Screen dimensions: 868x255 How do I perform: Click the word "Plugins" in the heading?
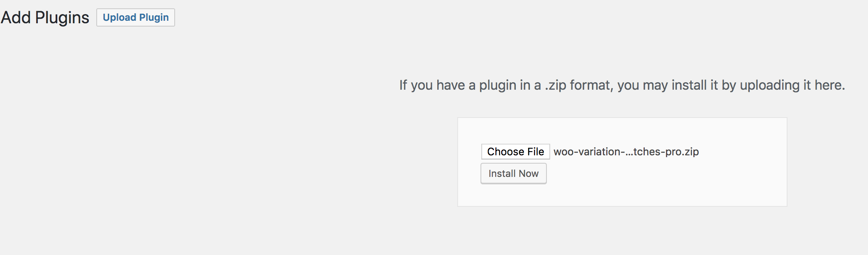pos(62,17)
